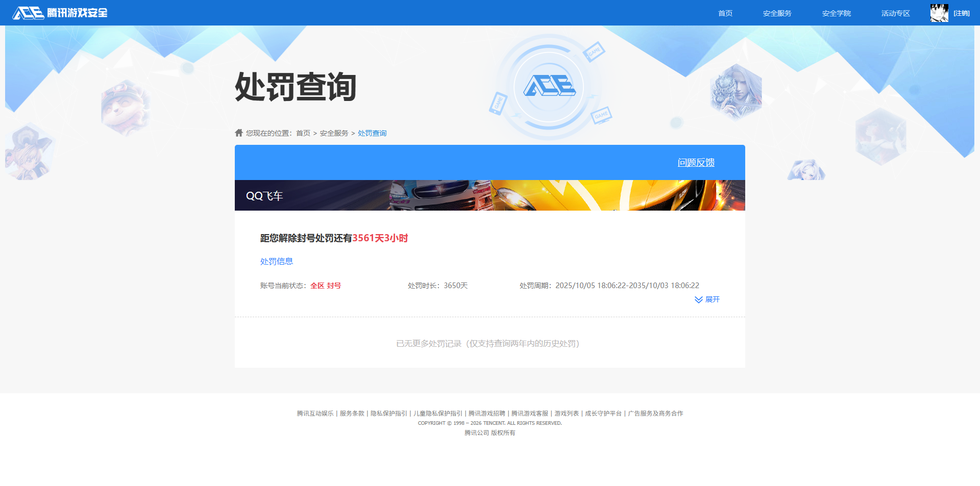Screen dimensions: 980x486
Task: Click the user avatar in the top bar
Action: [939, 12]
